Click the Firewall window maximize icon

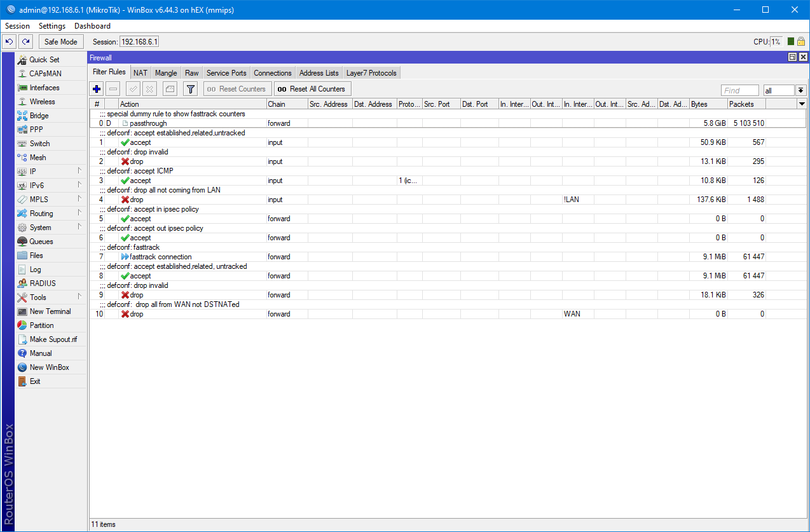(x=793, y=57)
